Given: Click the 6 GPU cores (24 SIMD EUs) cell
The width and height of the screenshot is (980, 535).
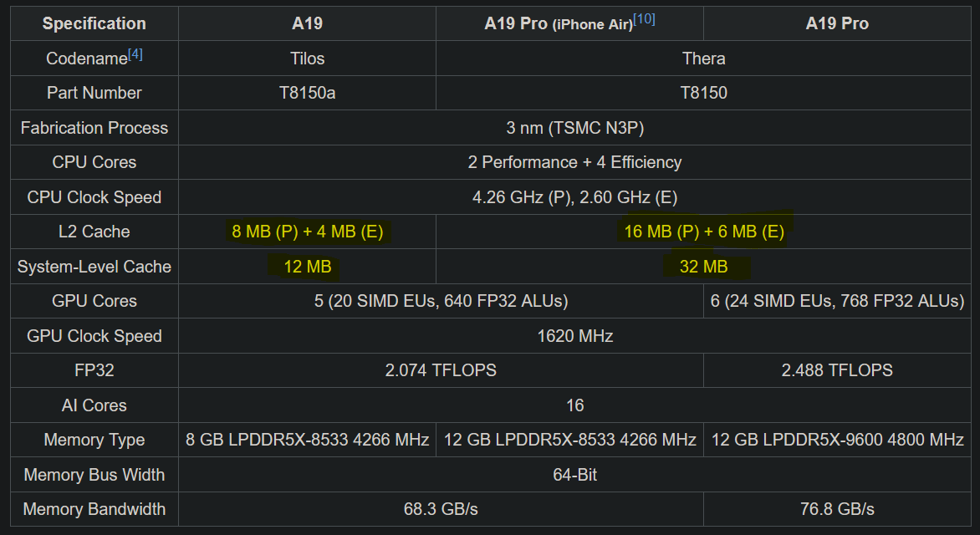Looking at the screenshot, I should (837, 301).
